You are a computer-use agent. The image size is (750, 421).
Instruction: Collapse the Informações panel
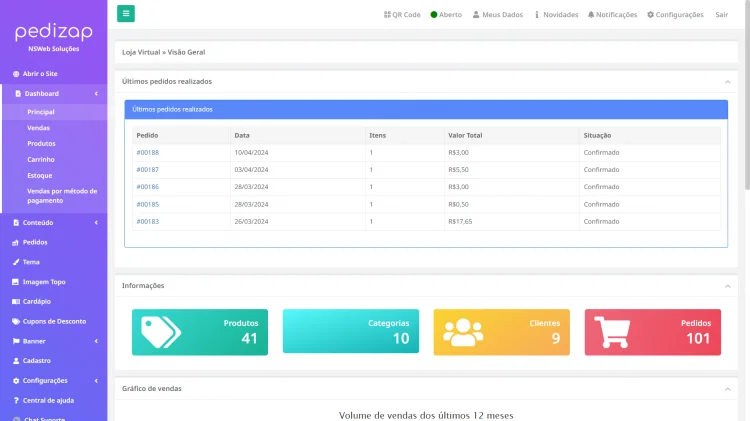click(727, 286)
